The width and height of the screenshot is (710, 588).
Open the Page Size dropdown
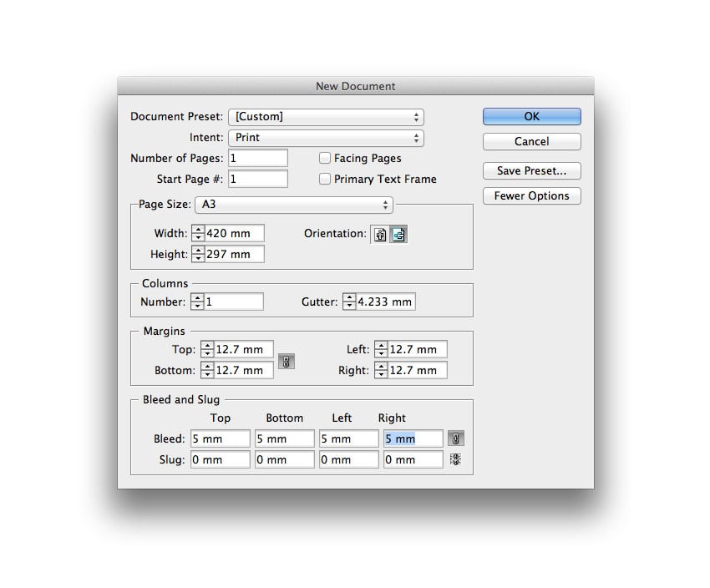(x=294, y=205)
